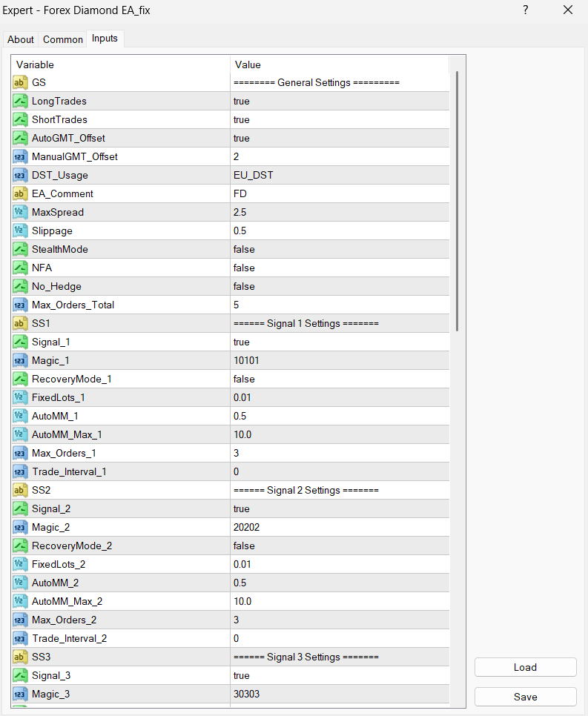This screenshot has height=716, width=588.
Task: Switch to the Common tab
Action: pos(63,39)
